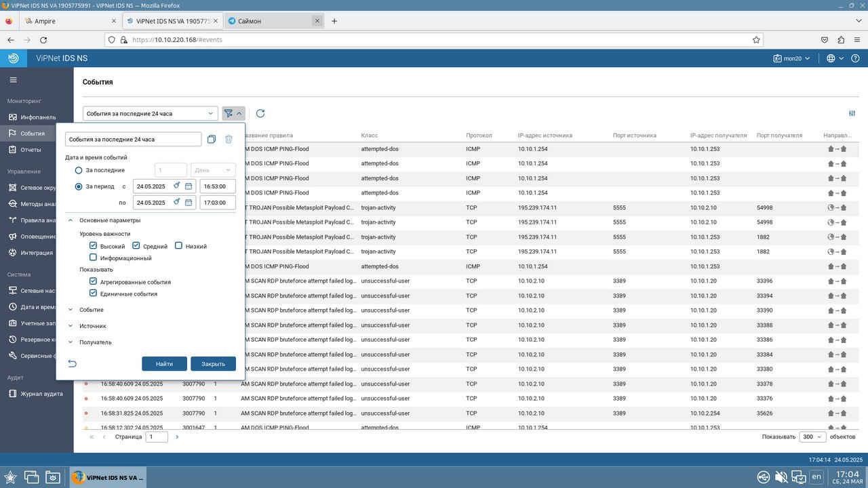868x488 pixels.
Task: Clear the end date field
Action: (x=176, y=202)
